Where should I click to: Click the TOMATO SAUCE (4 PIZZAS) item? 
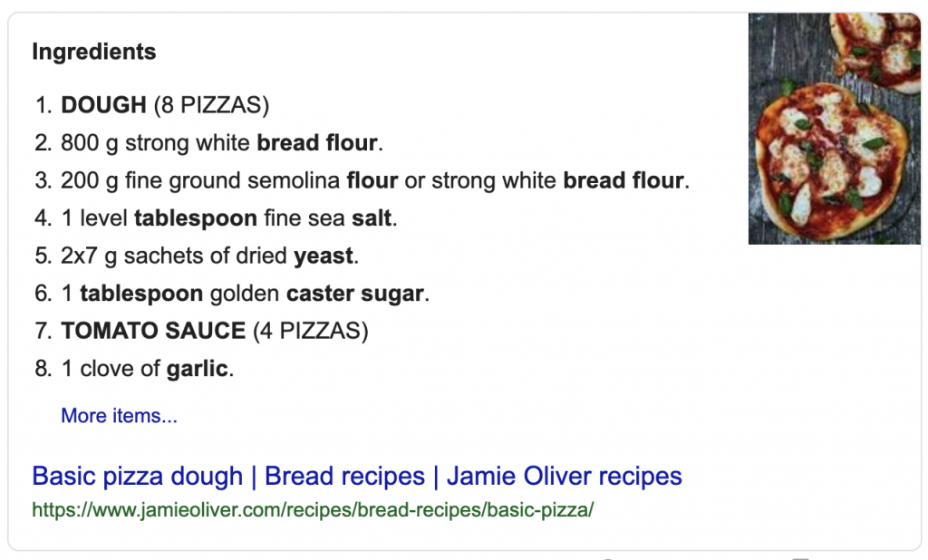point(214,331)
